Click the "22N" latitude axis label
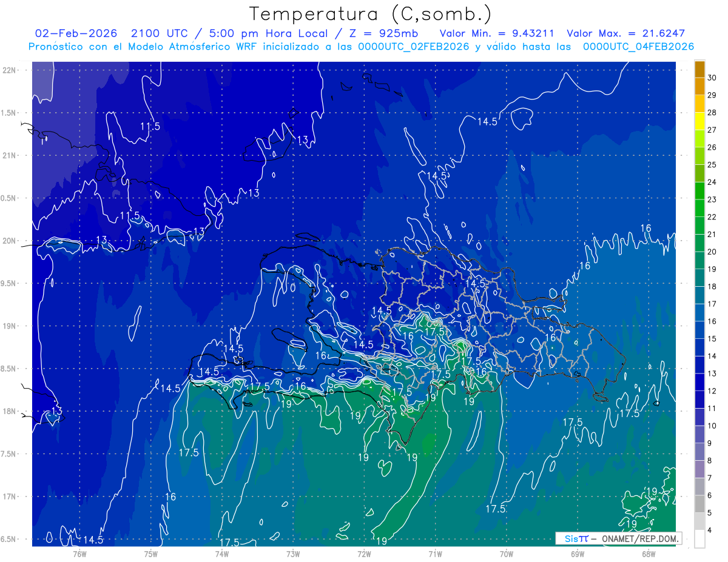 [x=9, y=70]
